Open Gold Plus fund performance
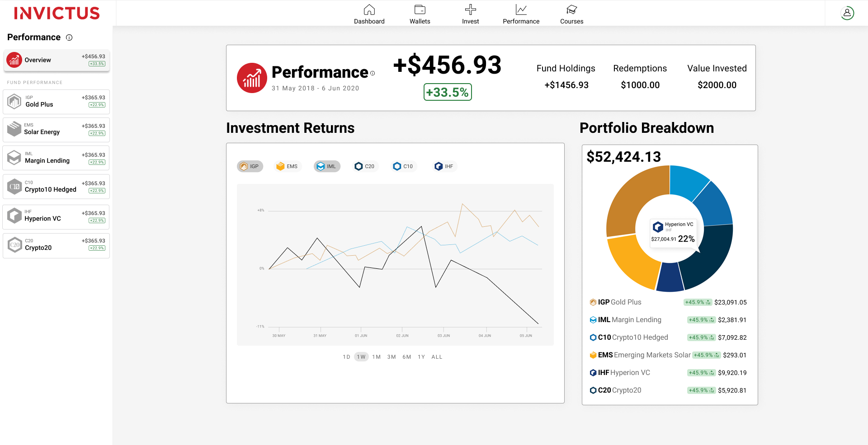Image resolution: width=868 pixels, height=445 pixels. click(x=57, y=102)
